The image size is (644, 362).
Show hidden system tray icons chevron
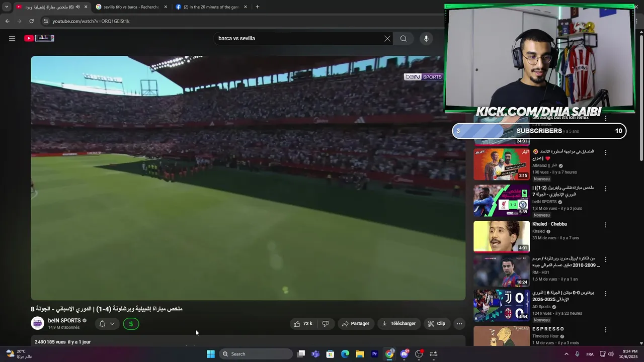click(x=566, y=354)
